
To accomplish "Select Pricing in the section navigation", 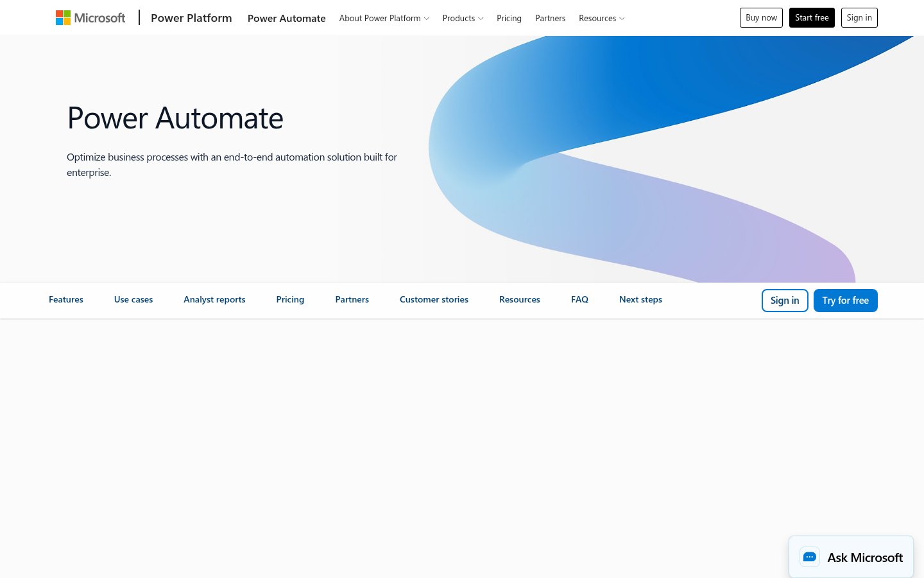I will [290, 299].
